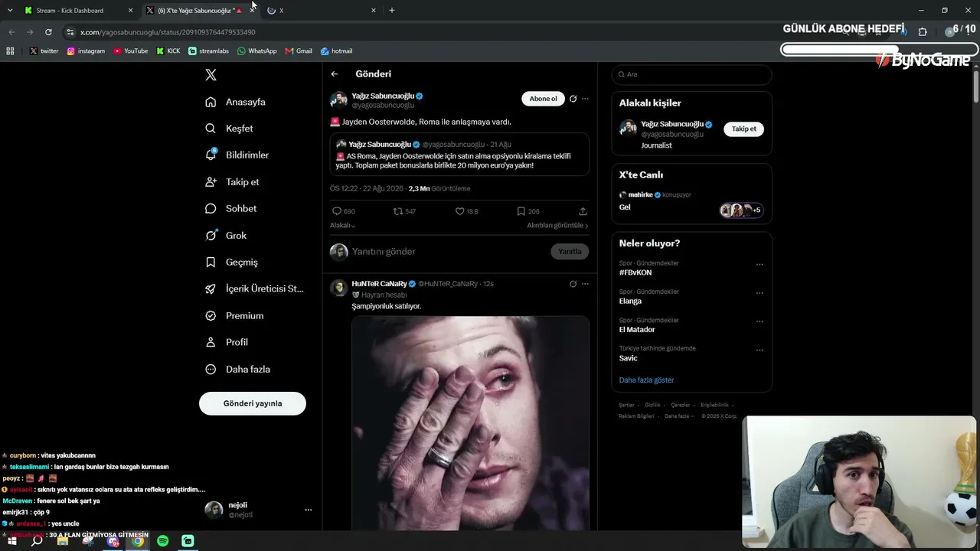980x551 pixels.
Task: Open more options for Elanga trend
Action: [759, 293]
